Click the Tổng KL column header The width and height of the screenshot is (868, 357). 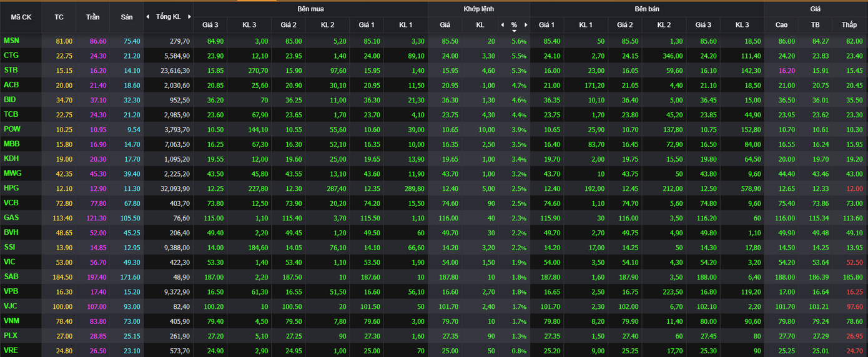pyautogui.click(x=168, y=17)
